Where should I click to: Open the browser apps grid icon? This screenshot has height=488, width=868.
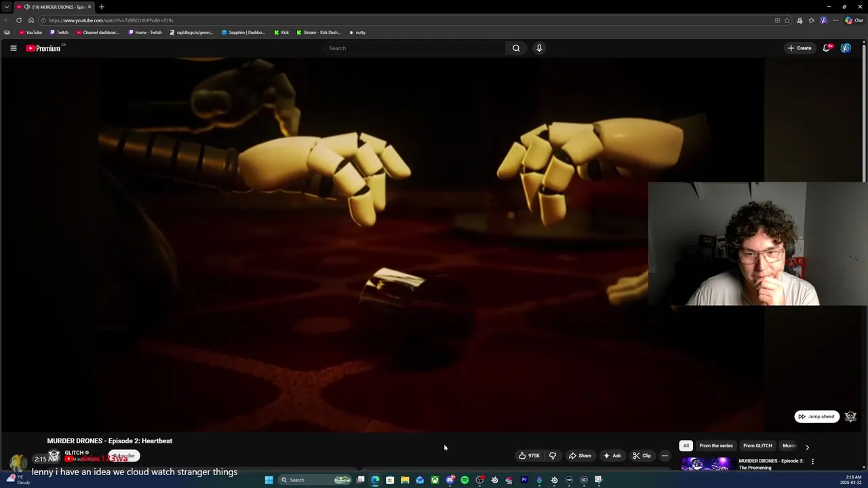click(777, 20)
